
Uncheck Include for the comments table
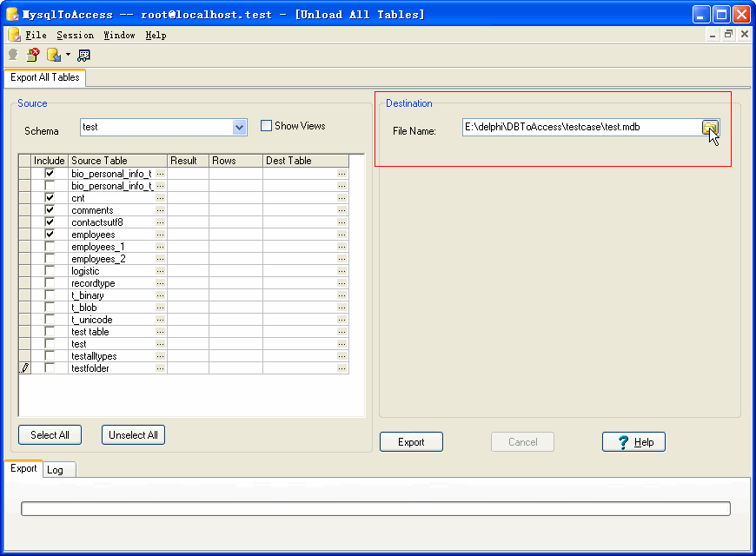coord(50,209)
